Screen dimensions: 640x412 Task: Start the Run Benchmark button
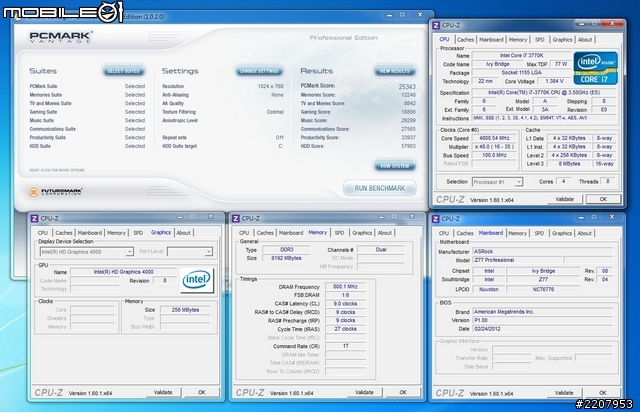(380, 188)
